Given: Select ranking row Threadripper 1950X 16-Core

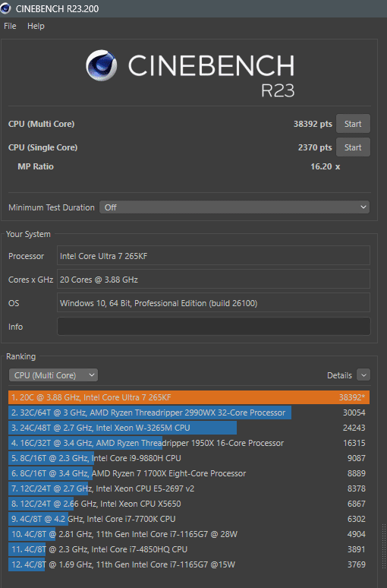Looking at the screenshot, I should (189, 443).
